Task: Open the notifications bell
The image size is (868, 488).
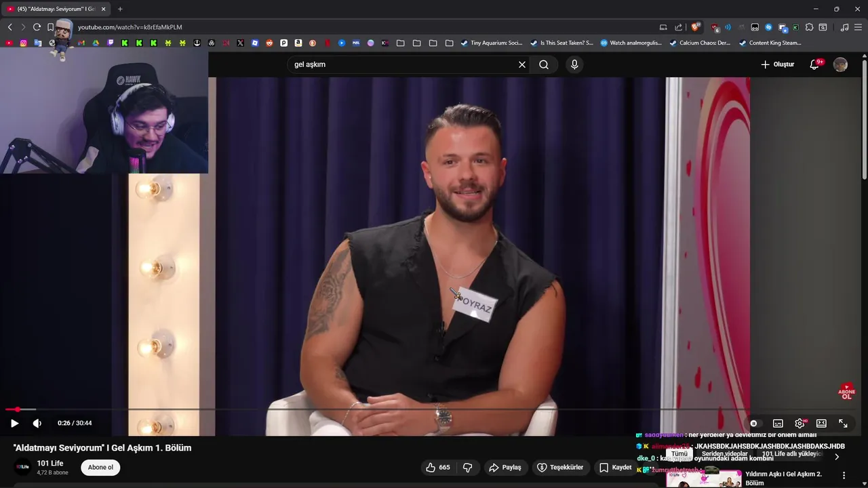Action: pos(814,64)
